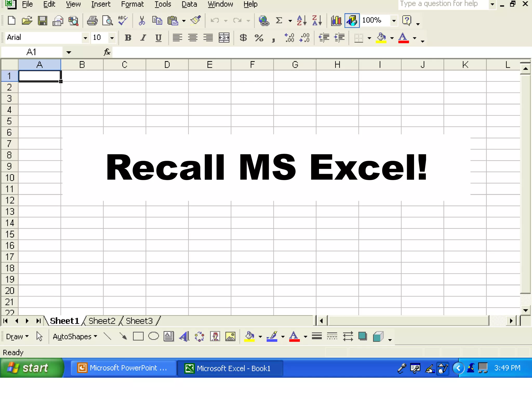The height and width of the screenshot is (399, 532).
Task: Click the Type a question for help box
Action: point(443,4)
